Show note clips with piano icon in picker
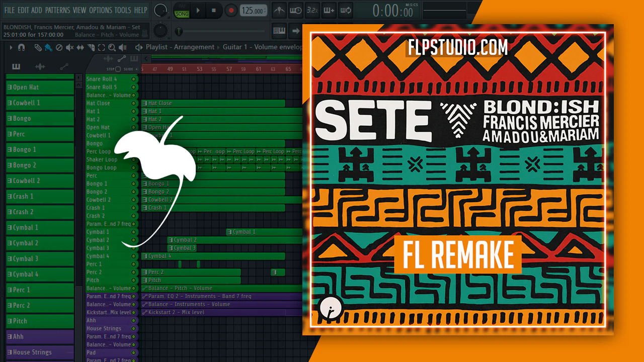 pos(16,66)
